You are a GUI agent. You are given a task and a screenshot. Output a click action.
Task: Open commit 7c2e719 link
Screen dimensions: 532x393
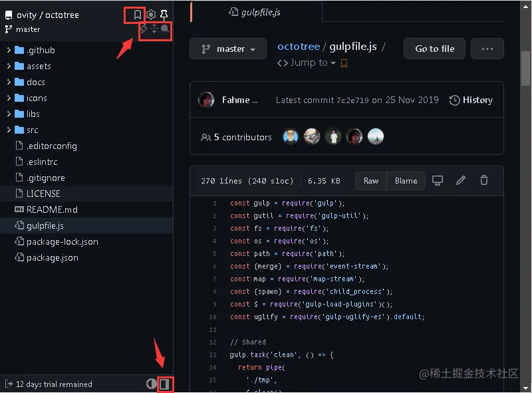[352, 100]
